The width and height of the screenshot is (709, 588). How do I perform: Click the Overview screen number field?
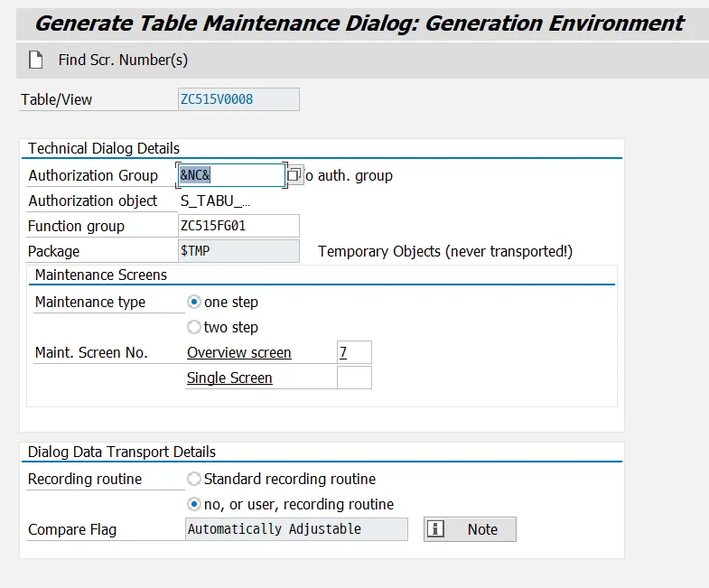click(354, 352)
